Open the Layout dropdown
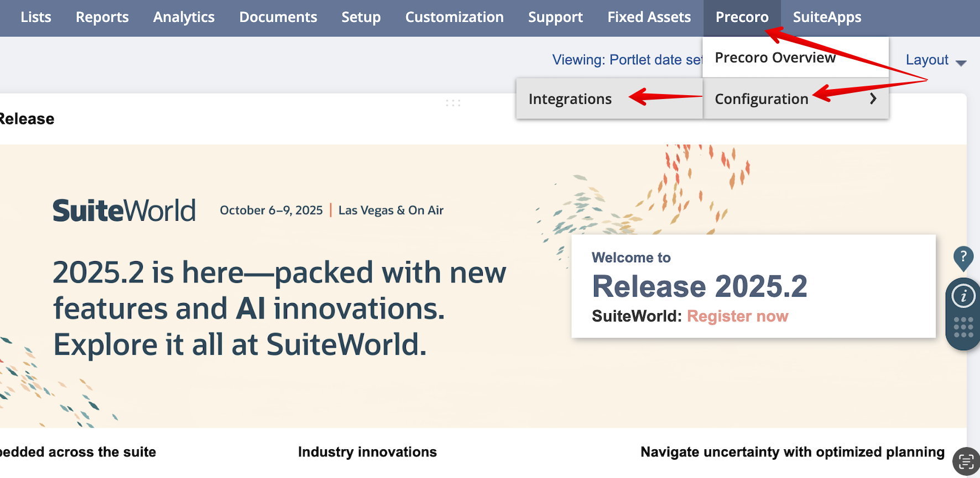 [x=936, y=60]
